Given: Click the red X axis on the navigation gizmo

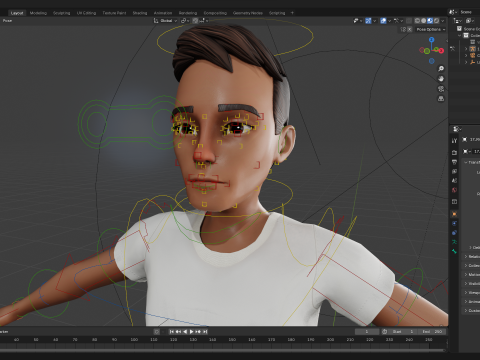Looking at the screenshot, I should pos(441,51).
